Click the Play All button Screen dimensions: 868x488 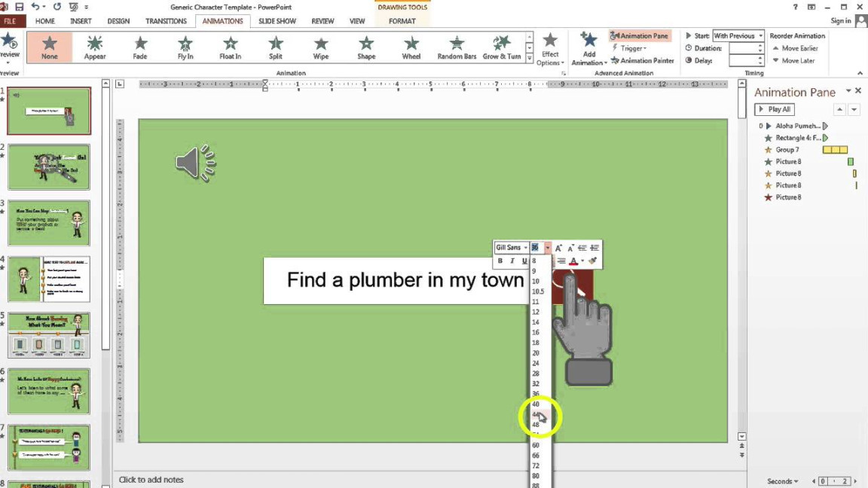pyautogui.click(x=775, y=109)
